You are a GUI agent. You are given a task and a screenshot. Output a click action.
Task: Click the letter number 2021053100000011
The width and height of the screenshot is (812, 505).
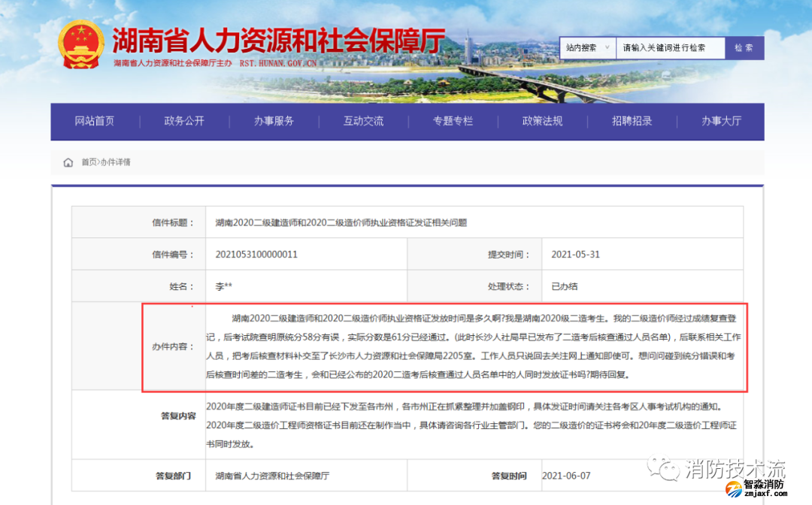pos(256,255)
